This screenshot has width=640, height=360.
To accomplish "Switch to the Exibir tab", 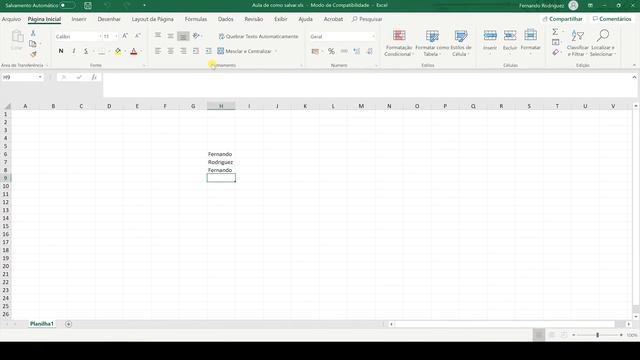I will click(280, 19).
